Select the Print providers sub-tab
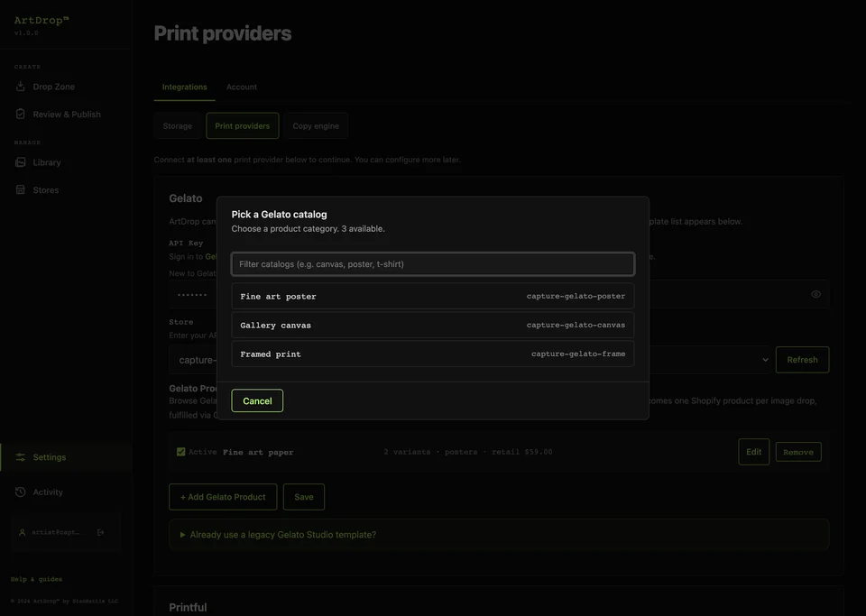866x616 pixels. (243, 126)
